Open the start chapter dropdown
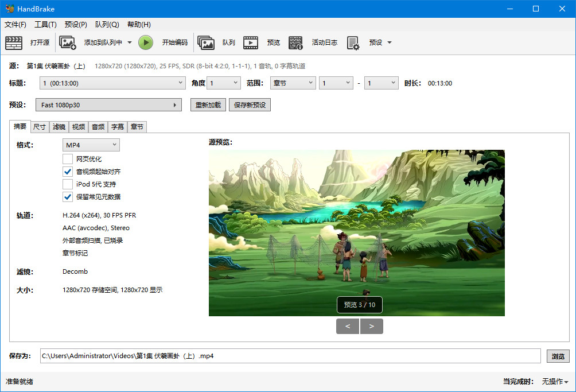 point(336,83)
